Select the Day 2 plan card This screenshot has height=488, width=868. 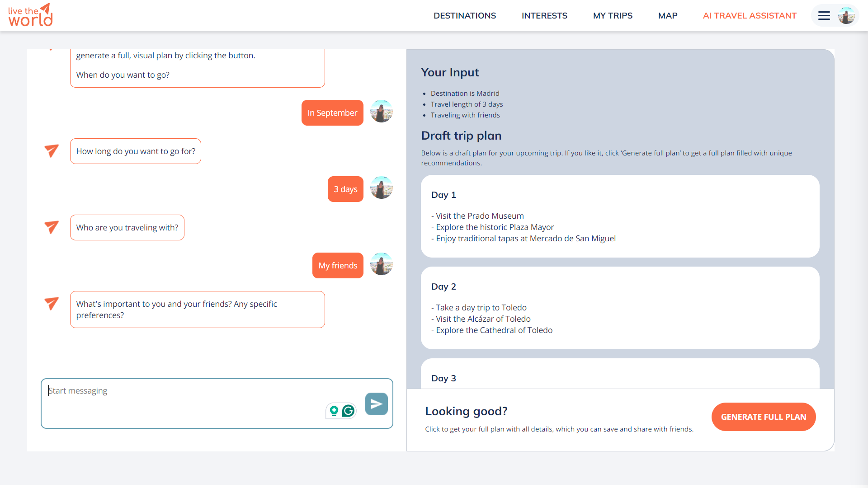619,308
